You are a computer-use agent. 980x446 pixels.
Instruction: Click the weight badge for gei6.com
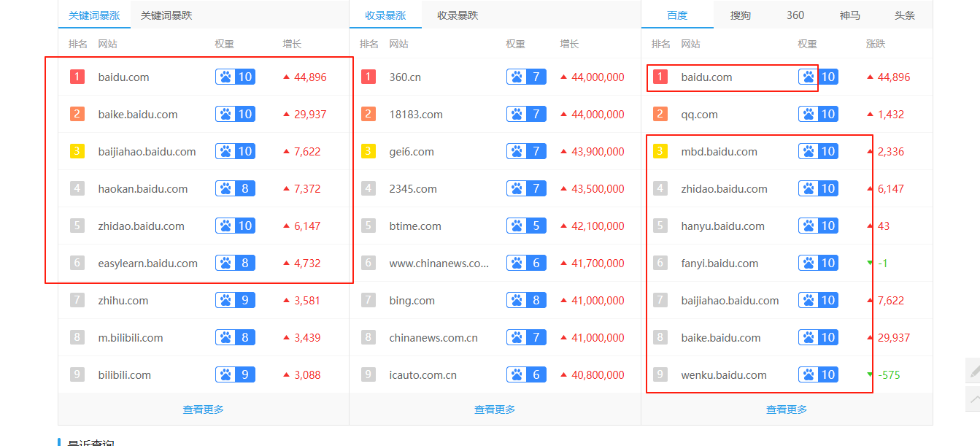[526, 151]
